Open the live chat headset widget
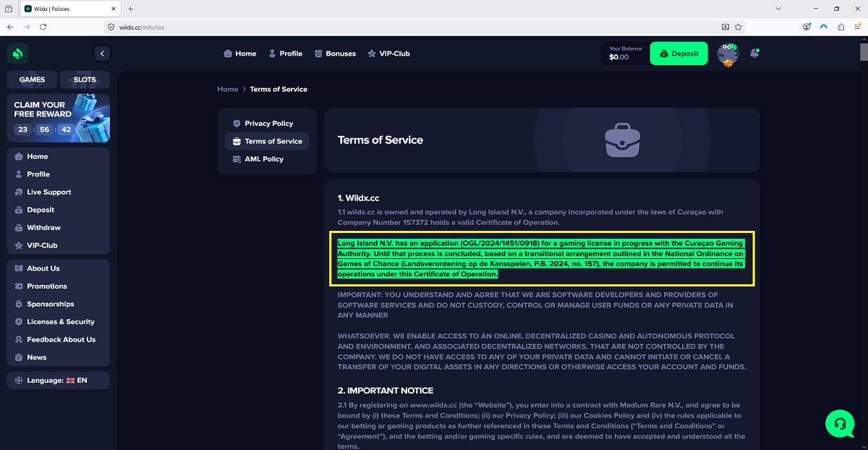868x450 pixels. [x=840, y=423]
